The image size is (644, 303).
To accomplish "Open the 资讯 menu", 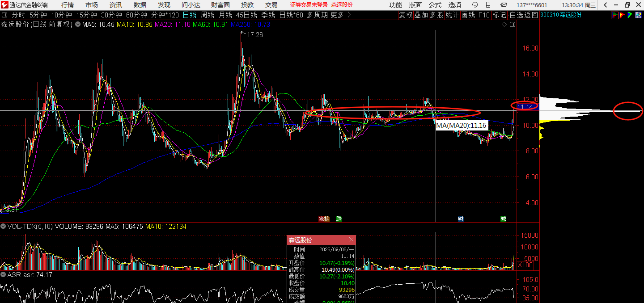I will pyautogui.click(x=116, y=5).
